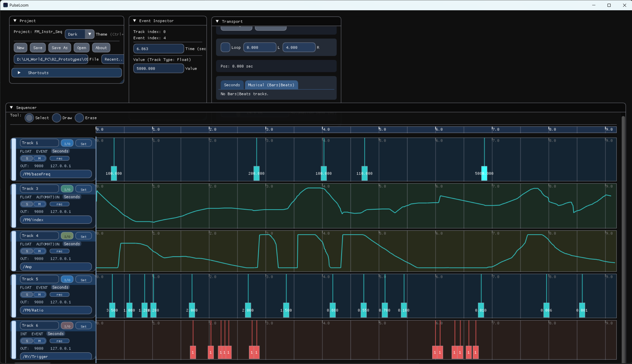Click Set on Track 6
The image size is (632, 364).
[x=84, y=326]
